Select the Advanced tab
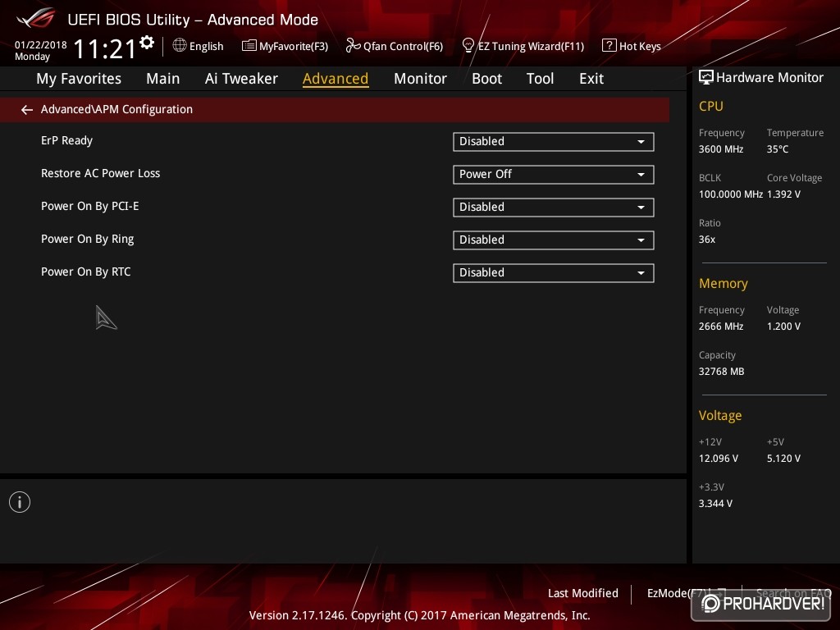Image resolution: width=840 pixels, height=630 pixels. [336, 79]
